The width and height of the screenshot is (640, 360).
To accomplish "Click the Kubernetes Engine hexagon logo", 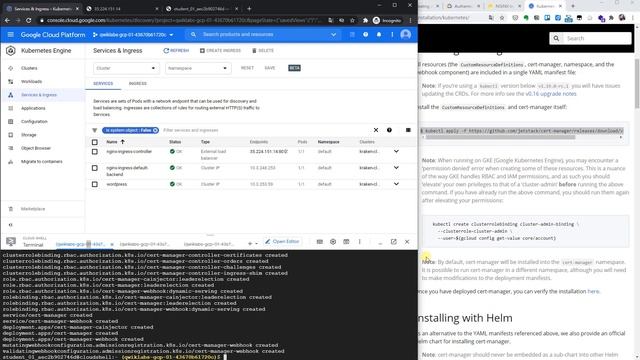I will 11,51.
